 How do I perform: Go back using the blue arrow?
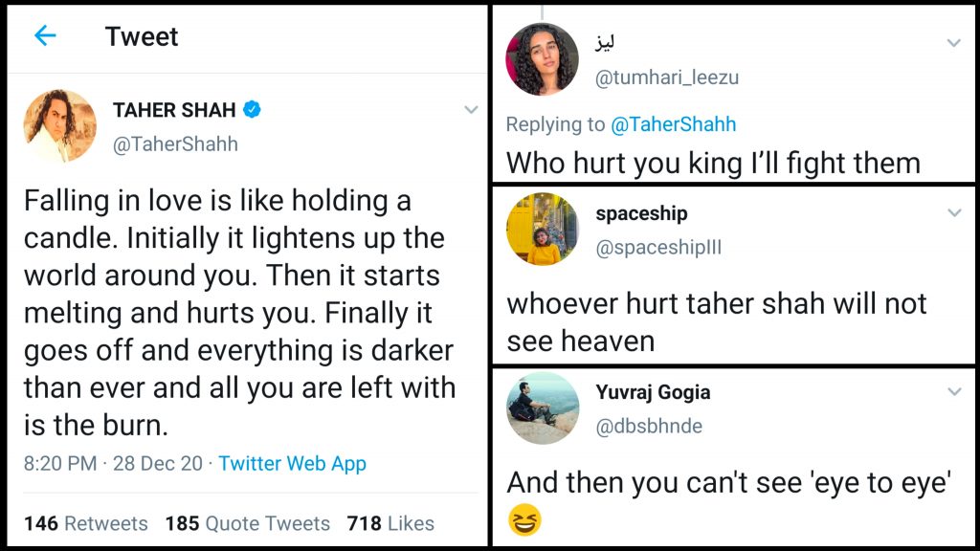[44, 36]
